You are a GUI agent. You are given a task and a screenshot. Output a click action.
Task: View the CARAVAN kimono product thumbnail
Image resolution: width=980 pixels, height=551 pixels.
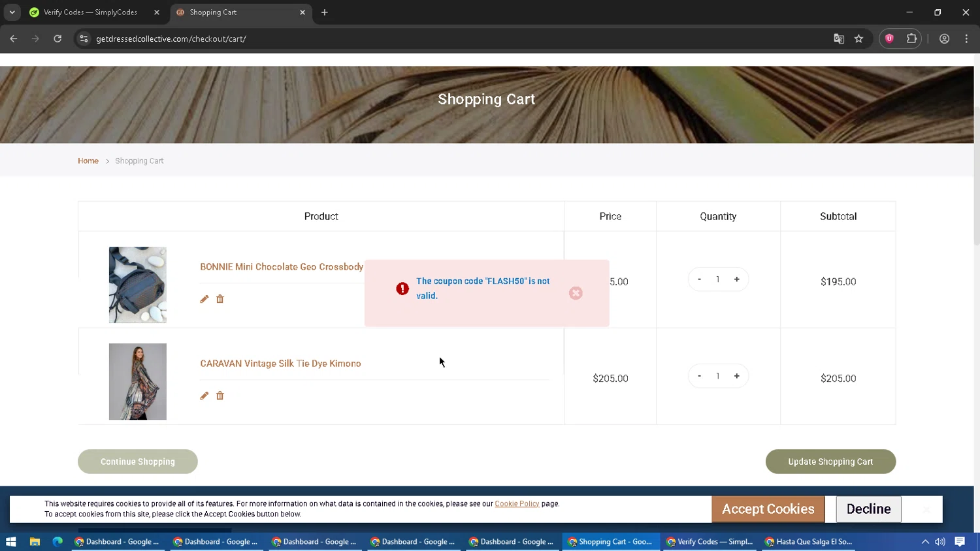(138, 381)
